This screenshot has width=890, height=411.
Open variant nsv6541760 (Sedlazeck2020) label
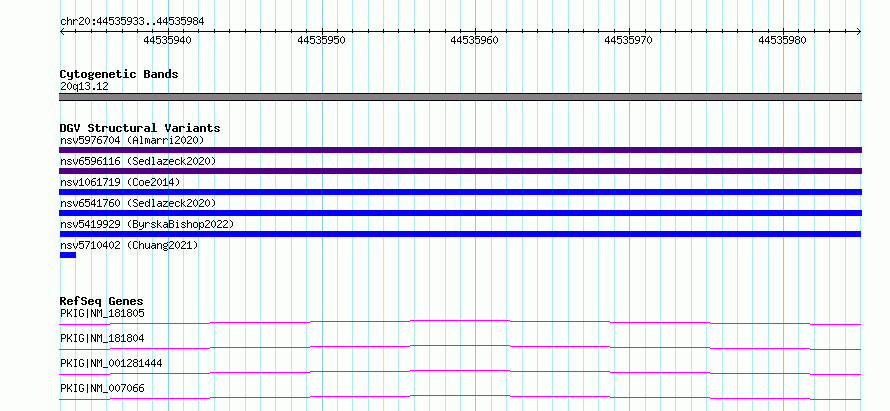coord(138,203)
